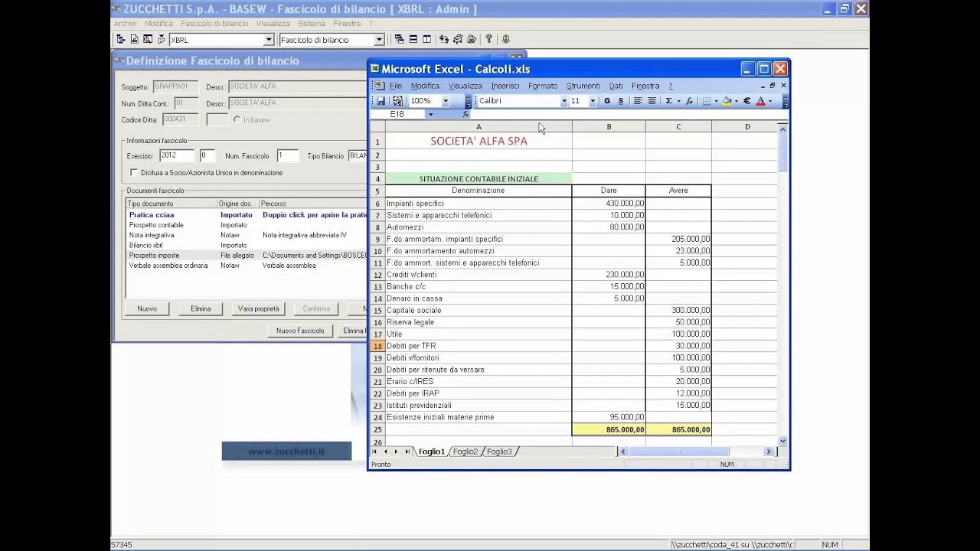
Task: Click the Elimina button under documents list
Action: pos(201,308)
